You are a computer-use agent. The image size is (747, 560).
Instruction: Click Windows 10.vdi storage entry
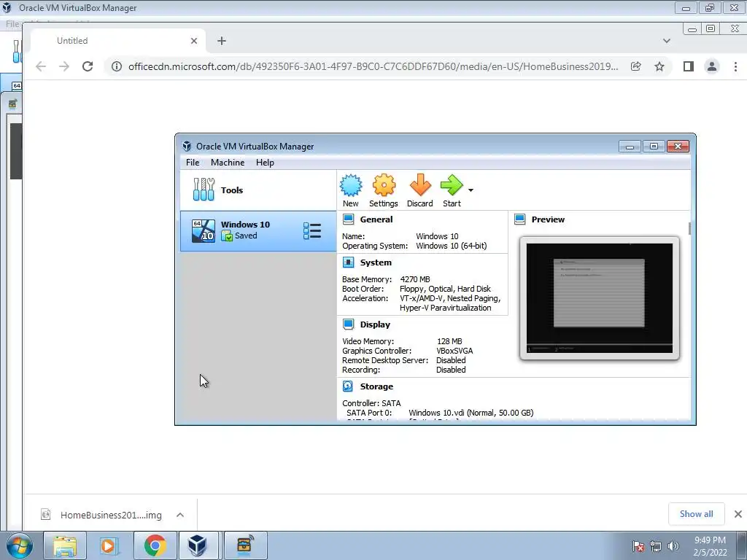(x=471, y=413)
